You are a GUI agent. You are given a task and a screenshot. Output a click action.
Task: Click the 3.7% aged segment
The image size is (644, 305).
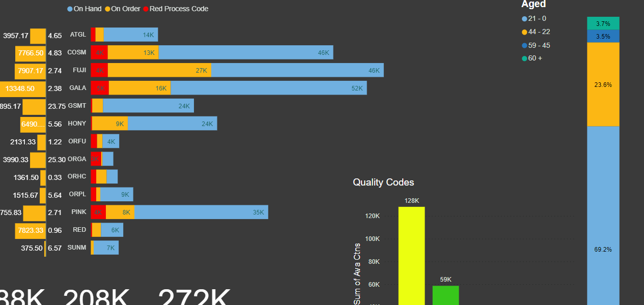point(603,23)
